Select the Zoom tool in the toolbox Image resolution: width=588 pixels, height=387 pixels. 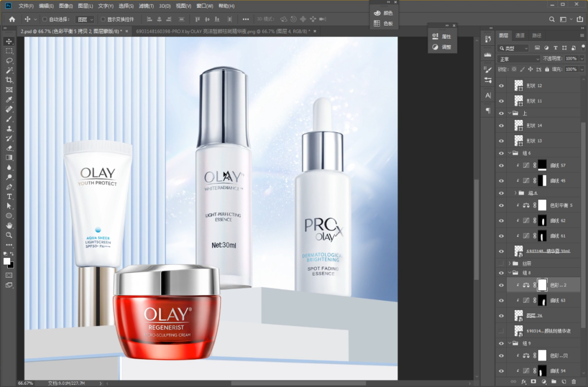pyautogui.click(x=9, y=236)
